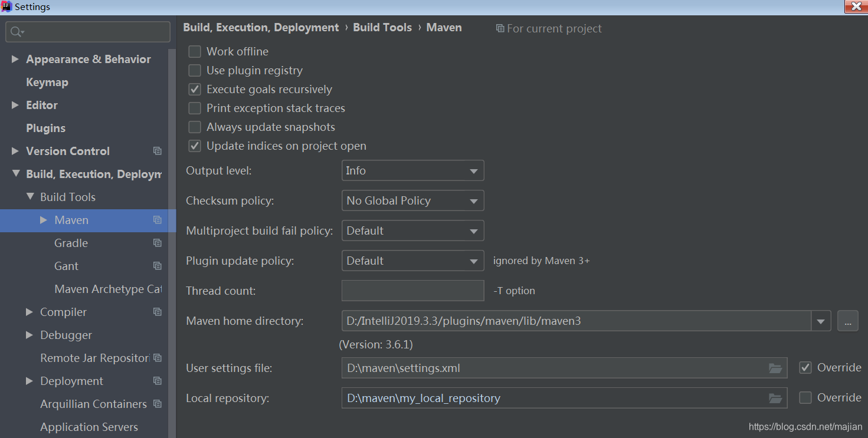Image resolution: width=868 pixels, height=438 pixels.
Task: Open Multiproject build fail policy dropdown
Action: point(413,230)
